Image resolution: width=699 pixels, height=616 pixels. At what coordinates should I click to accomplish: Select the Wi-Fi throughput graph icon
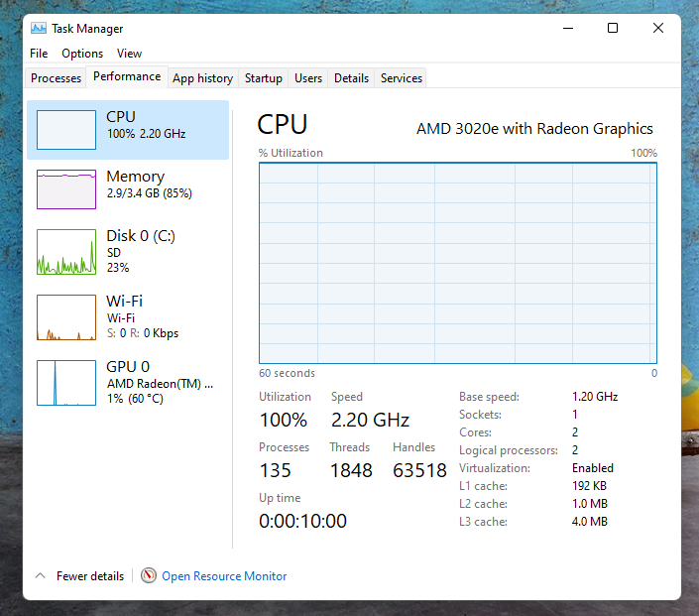click(x=66, y=317)
